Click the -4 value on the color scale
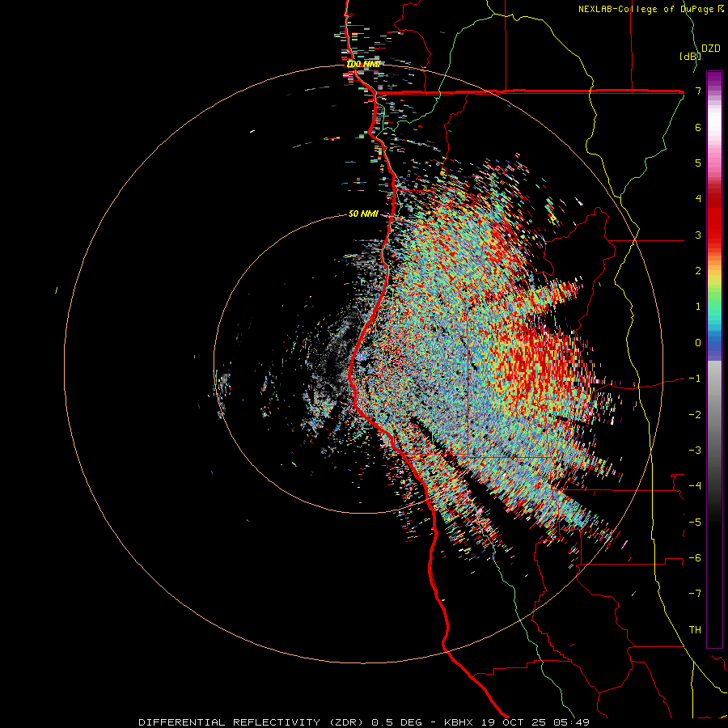This screenshot has width=728, height=728. tap(695, 486)
